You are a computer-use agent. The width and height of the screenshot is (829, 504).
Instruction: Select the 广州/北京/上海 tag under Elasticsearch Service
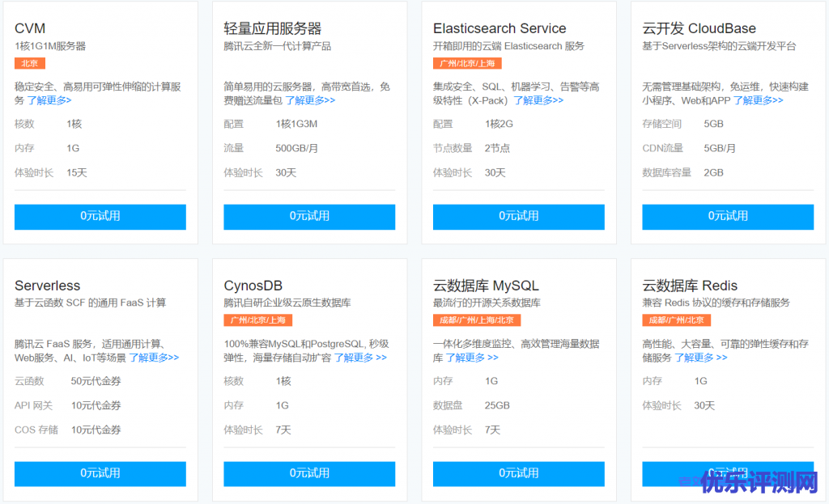[467, 63]
